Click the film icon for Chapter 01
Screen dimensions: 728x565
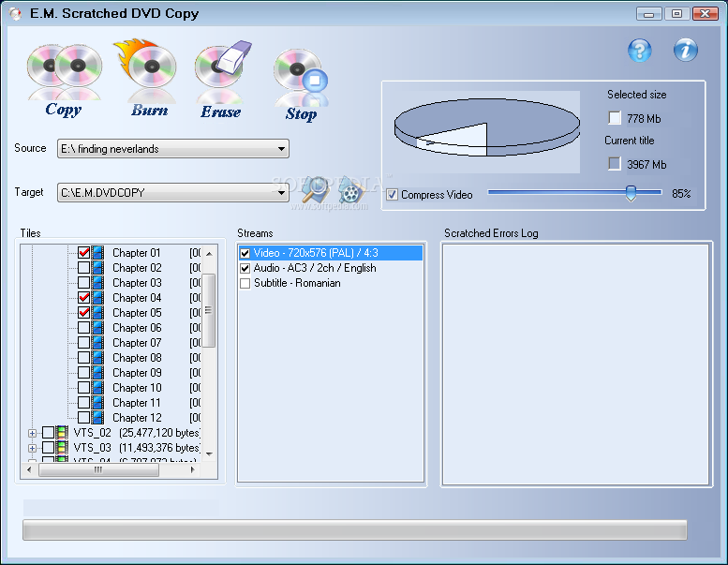[97, 253]
